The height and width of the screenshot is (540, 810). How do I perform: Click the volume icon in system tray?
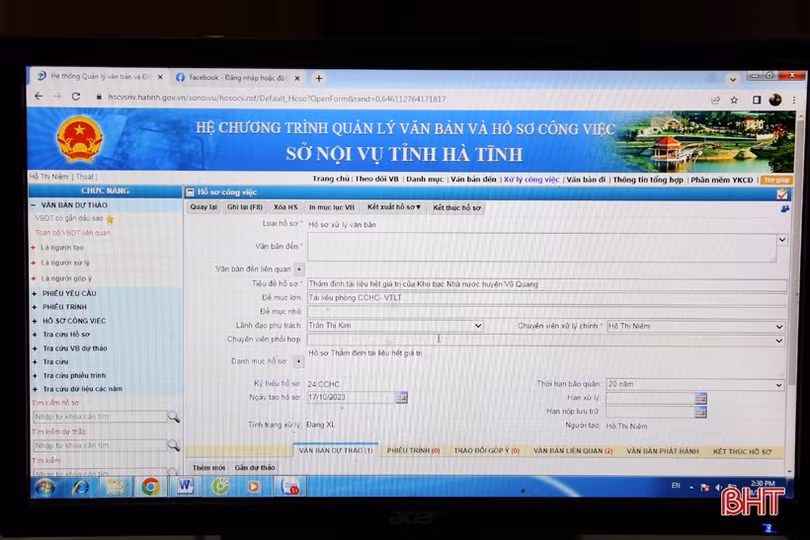point(719,487)
